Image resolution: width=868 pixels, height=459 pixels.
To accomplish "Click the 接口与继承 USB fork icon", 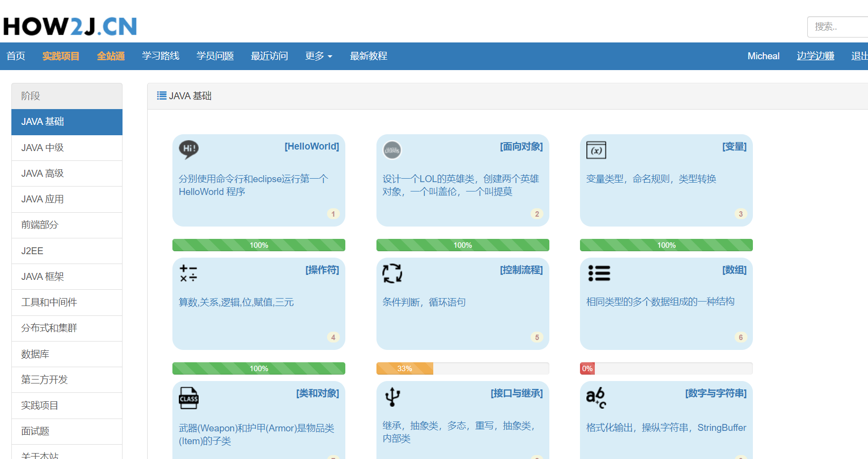I will pos(392,397).
